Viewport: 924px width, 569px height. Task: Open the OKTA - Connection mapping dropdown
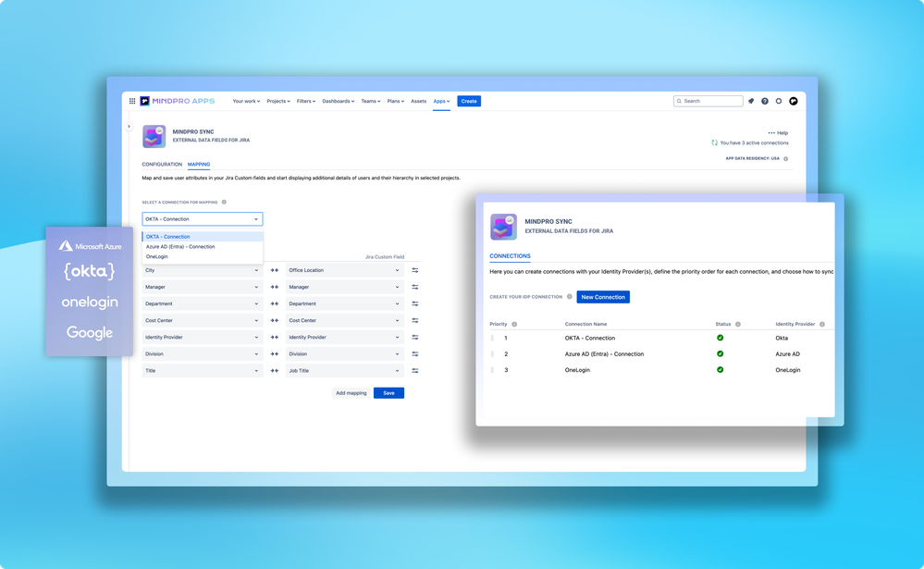tap(203, 218)
